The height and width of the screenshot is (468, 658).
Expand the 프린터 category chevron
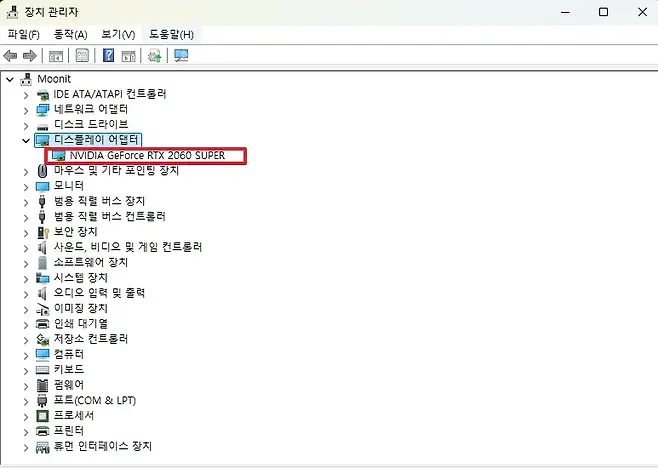click(x=26, y=432)
